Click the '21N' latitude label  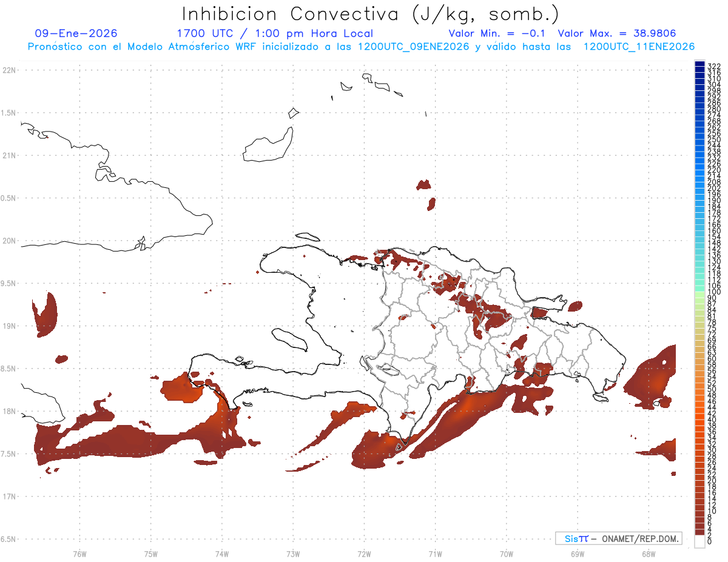tap(8, 156)
